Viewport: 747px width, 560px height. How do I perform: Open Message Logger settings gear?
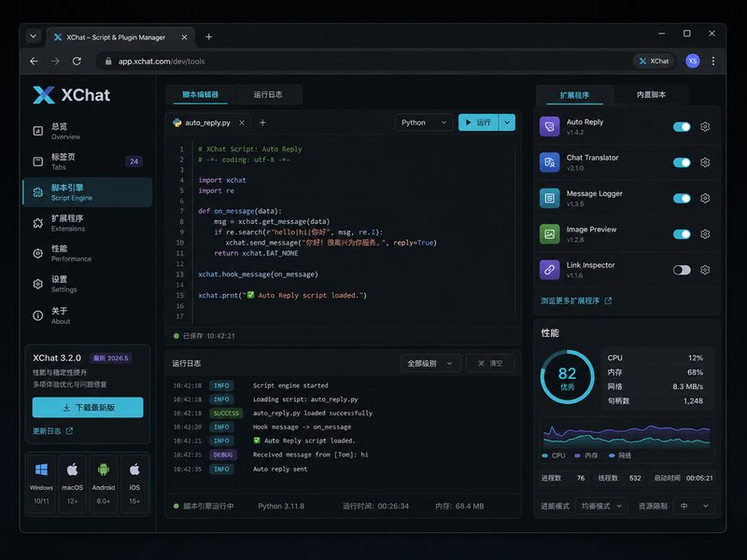[705, 198]
